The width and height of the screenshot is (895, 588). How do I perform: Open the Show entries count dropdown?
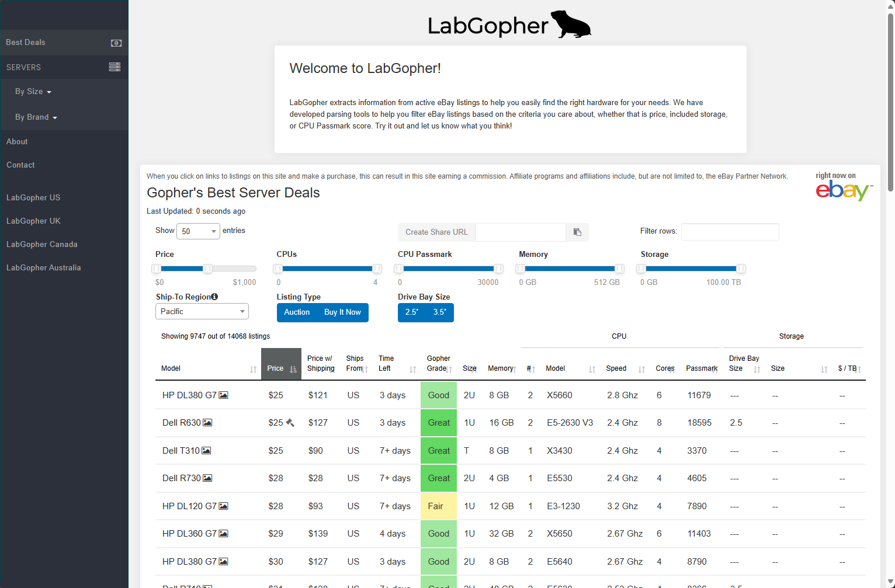pos(198,231)
